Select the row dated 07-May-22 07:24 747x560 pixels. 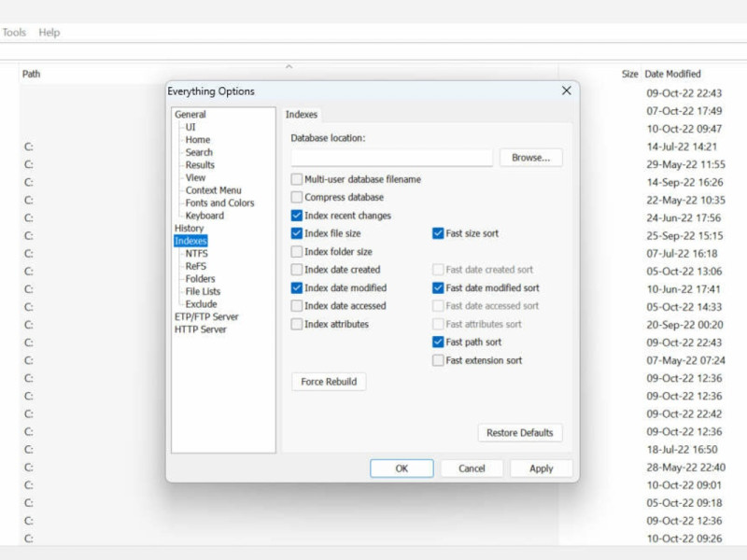point(685,360)
